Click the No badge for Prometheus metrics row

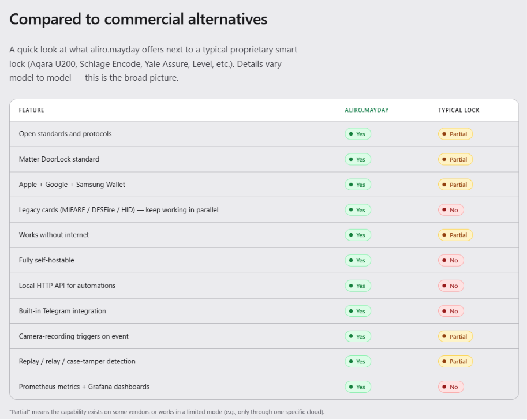coord(451,387)
